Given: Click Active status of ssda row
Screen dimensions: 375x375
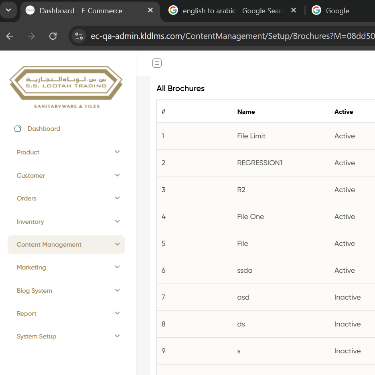Looking at the screenshot, I should pos(345,270).
